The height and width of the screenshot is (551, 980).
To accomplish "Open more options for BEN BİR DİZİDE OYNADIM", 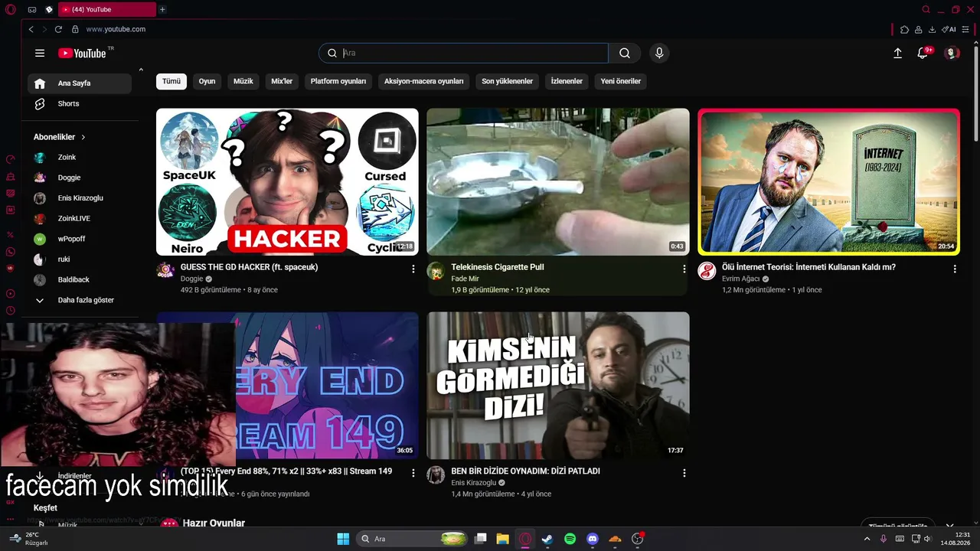I will pos(684,473).
